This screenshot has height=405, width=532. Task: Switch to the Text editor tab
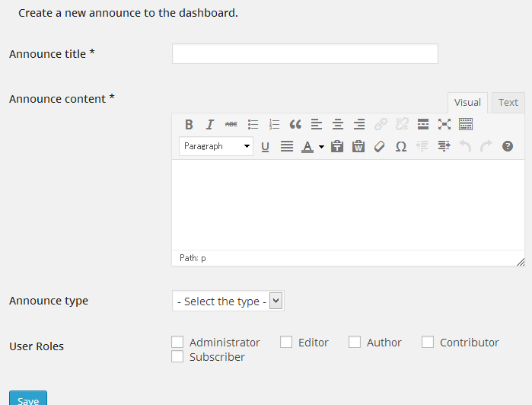pyautogui.click(x=508, y=103)
